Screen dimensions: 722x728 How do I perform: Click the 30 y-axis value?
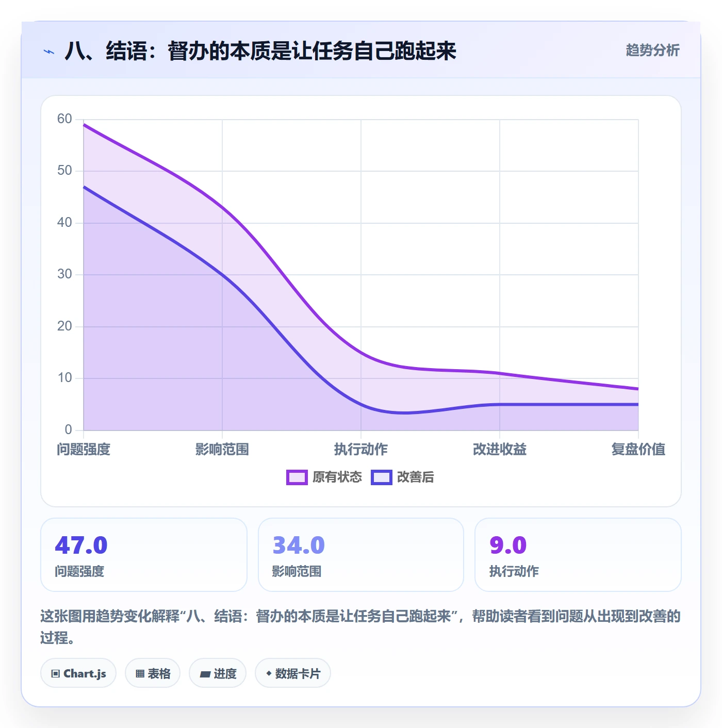click(x=64, y=274)
